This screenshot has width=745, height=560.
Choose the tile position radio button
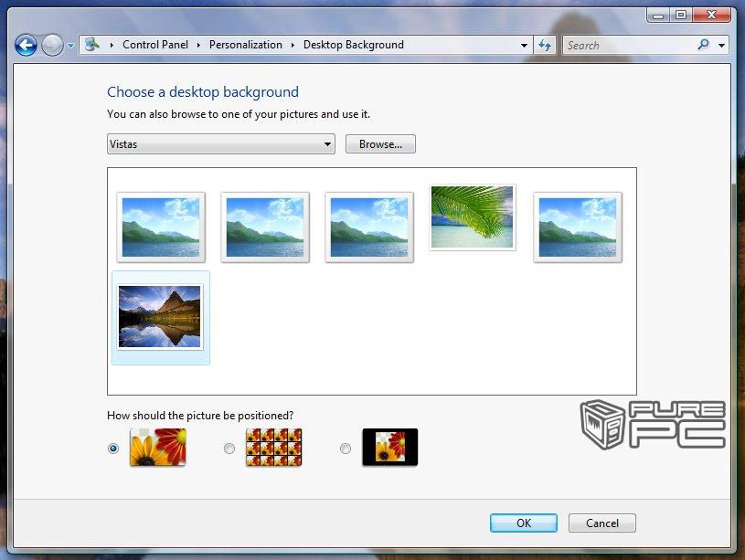pos(229,448)
